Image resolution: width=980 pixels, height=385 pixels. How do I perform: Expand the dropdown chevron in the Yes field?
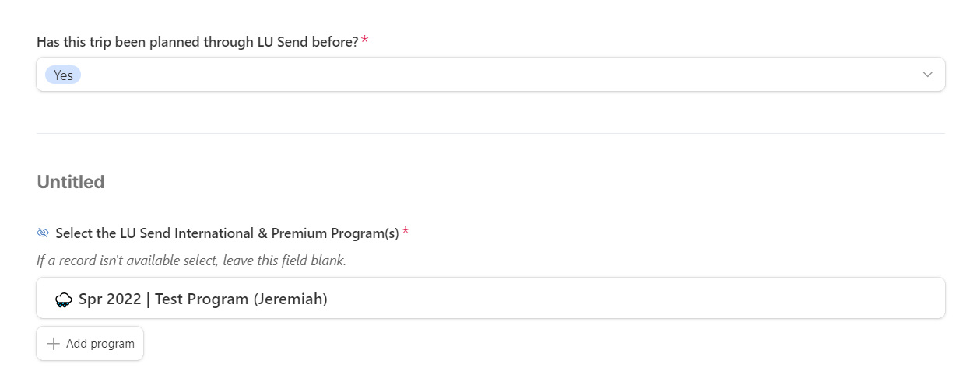(927, 75)
